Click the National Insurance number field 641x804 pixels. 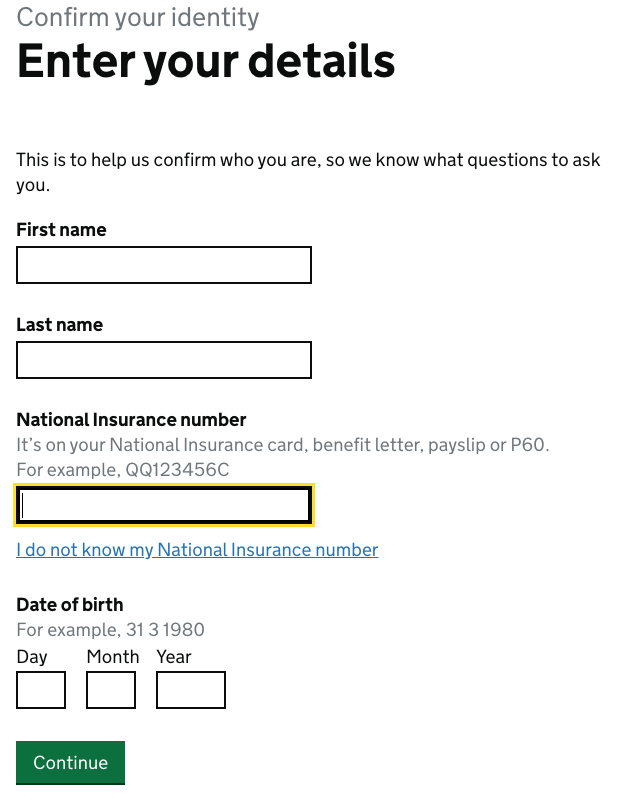[164, 506]
